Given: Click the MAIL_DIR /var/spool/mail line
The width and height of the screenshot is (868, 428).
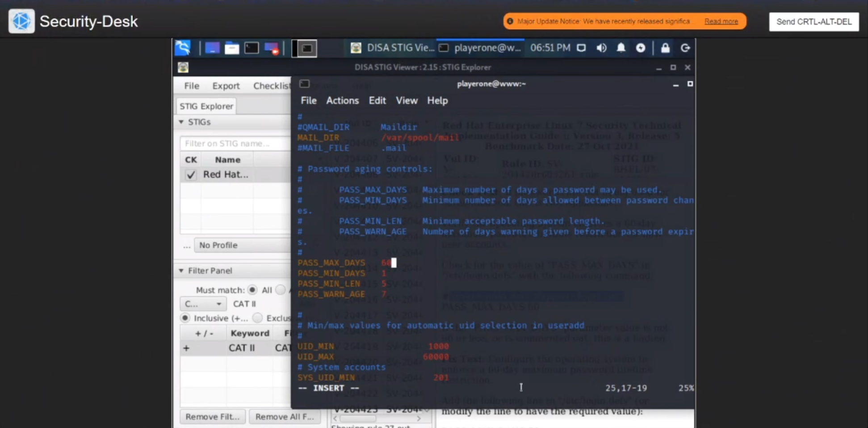Looking at the screenshot, I should coord(378,138).
